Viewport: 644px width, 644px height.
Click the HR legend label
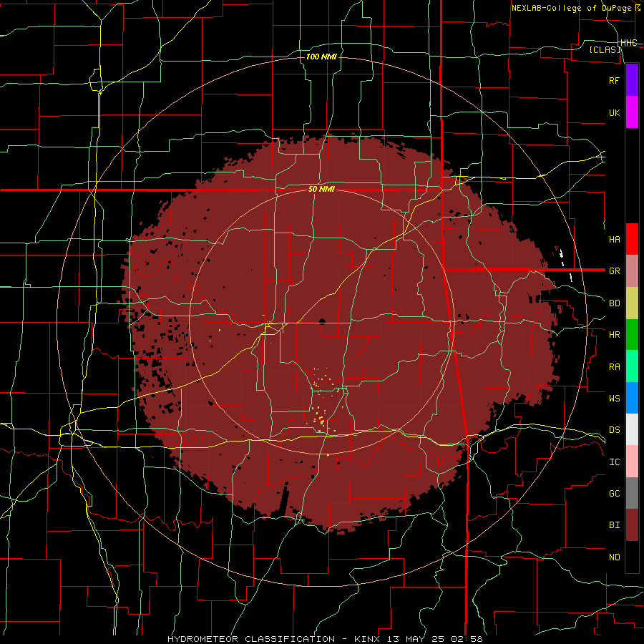point(614,335)
